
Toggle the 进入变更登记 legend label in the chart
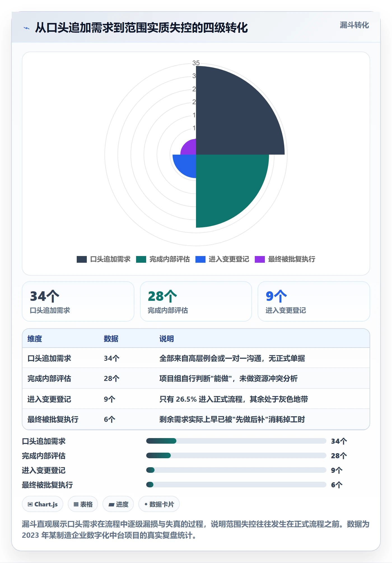click(x=229, y=259)
